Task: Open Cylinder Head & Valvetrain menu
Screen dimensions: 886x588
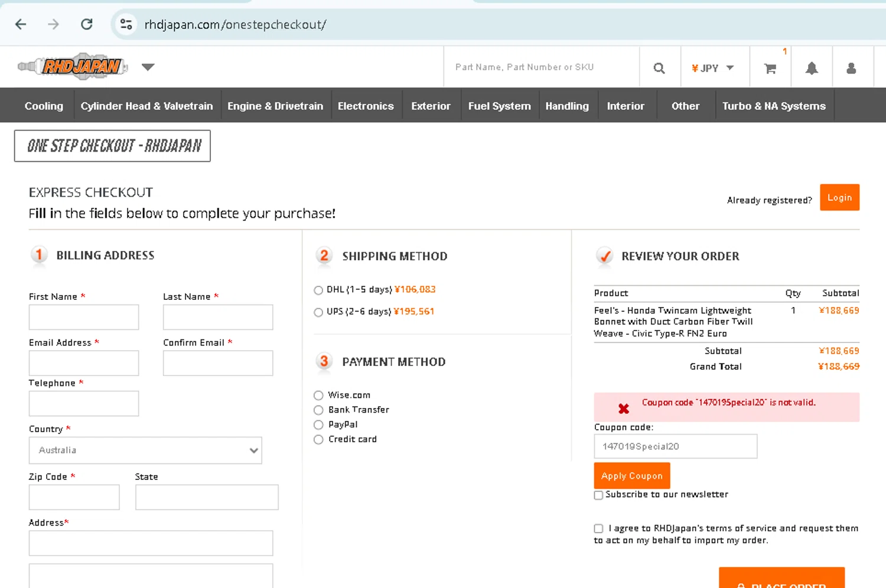Action: (146, 106)
